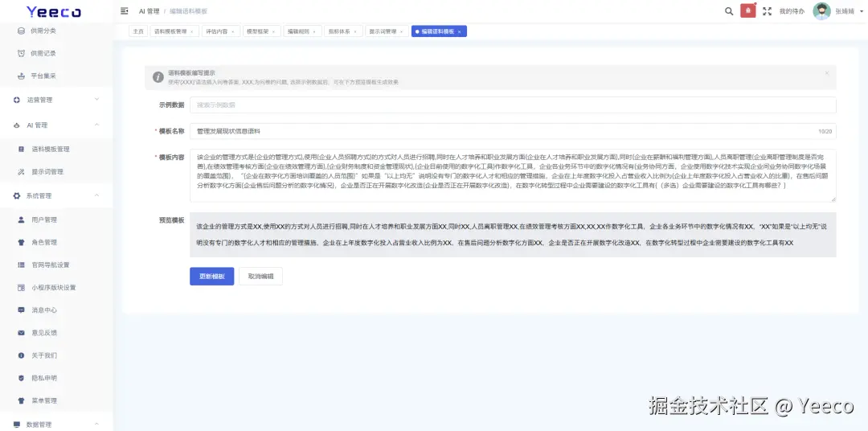Image resolution: width=868 pixels, height=431 pixels.
Task: Close the 语料模板管理 tab
Action: click(x=191, y=32)
